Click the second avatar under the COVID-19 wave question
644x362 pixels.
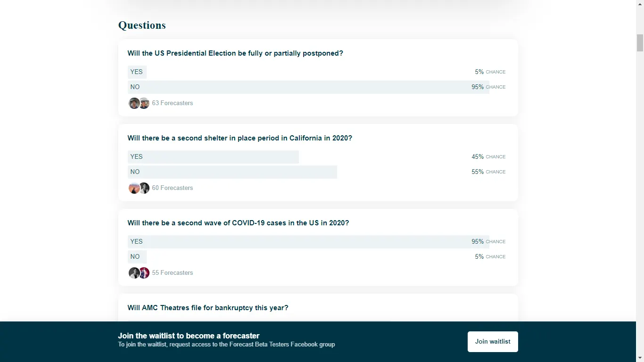[x=144, y=273]
